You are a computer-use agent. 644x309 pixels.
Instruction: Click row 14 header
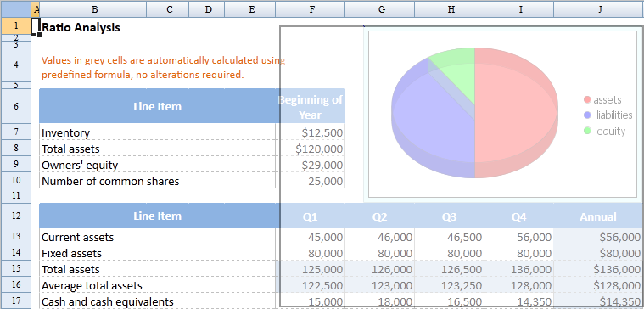(16, 252)
